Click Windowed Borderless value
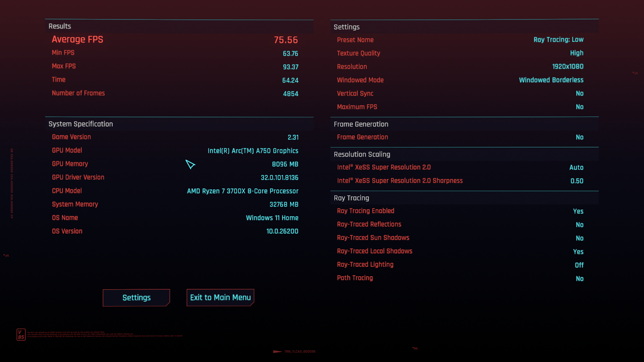Screen dimensions: 644x362 [x=551, y=80]
